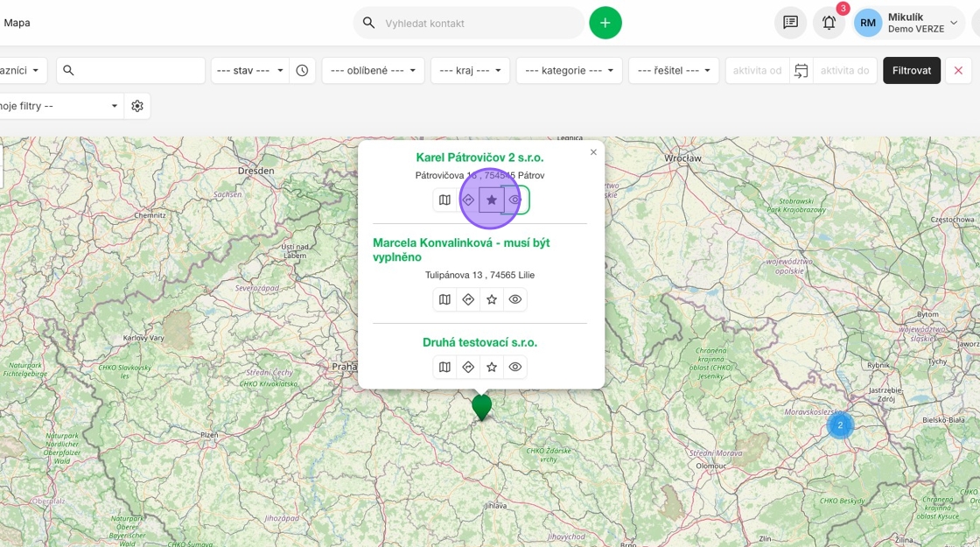This screenshot has width=980, height=547.
Task: Get directions to Marcela Konvalinková
Action: pyautogui.click(x=468, y=299)
